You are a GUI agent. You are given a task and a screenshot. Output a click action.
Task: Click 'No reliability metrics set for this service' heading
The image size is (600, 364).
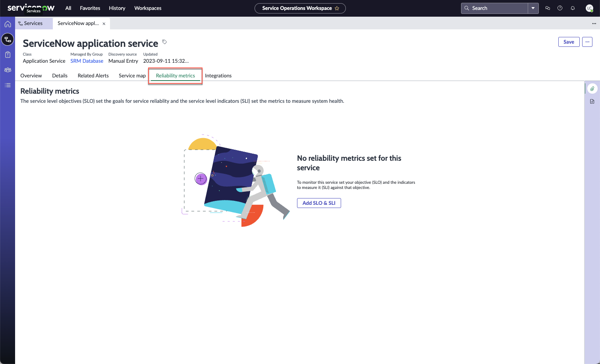click(349, 163)
